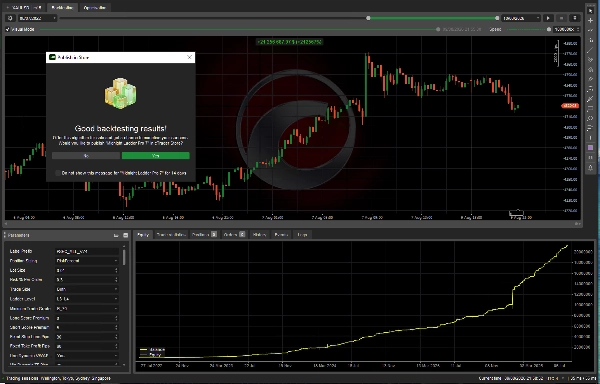Screen dimensions: 600x384
Task: Open the Positions tab
Action: pos(204,234)
